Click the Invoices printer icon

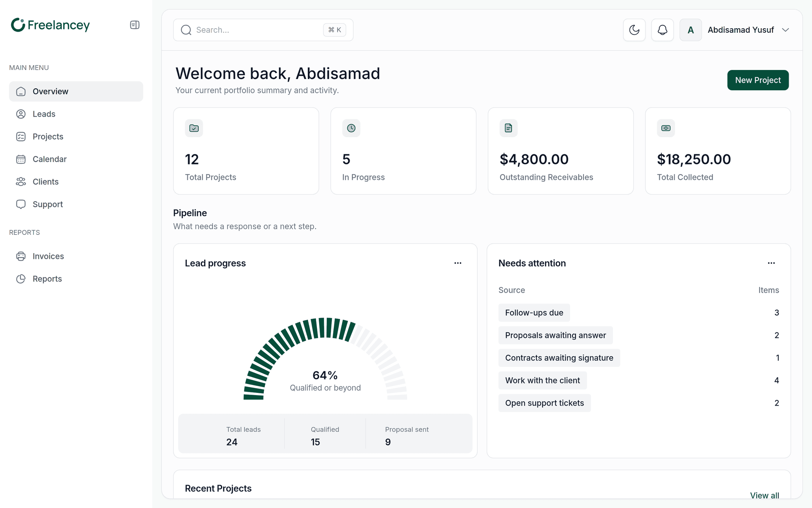(21, 256)
